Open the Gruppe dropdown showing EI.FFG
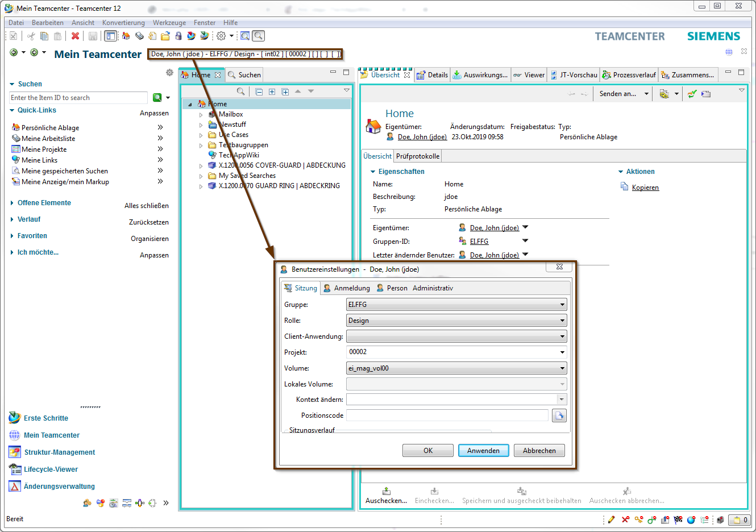The image size is (756, 532). 456,305
